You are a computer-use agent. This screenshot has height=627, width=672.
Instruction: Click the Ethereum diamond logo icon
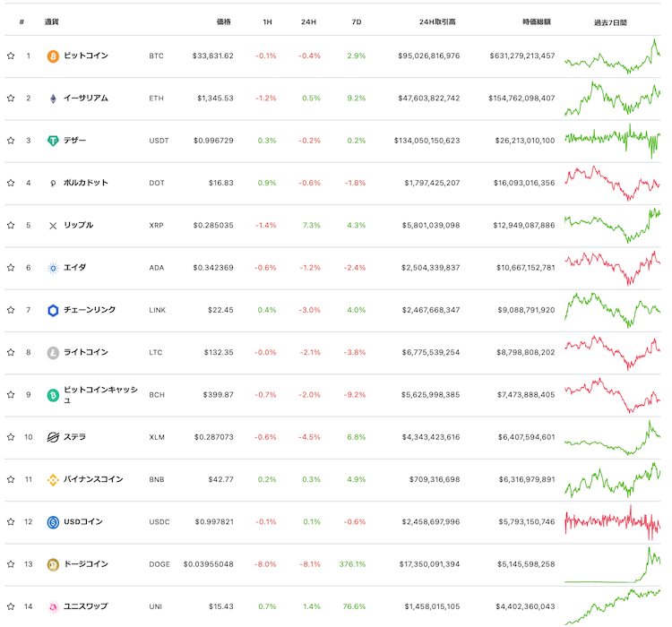coord(53,99)
